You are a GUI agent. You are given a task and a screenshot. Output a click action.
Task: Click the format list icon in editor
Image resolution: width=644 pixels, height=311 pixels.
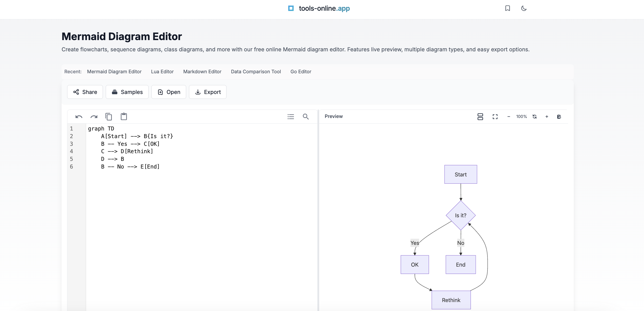click(291, 117)
